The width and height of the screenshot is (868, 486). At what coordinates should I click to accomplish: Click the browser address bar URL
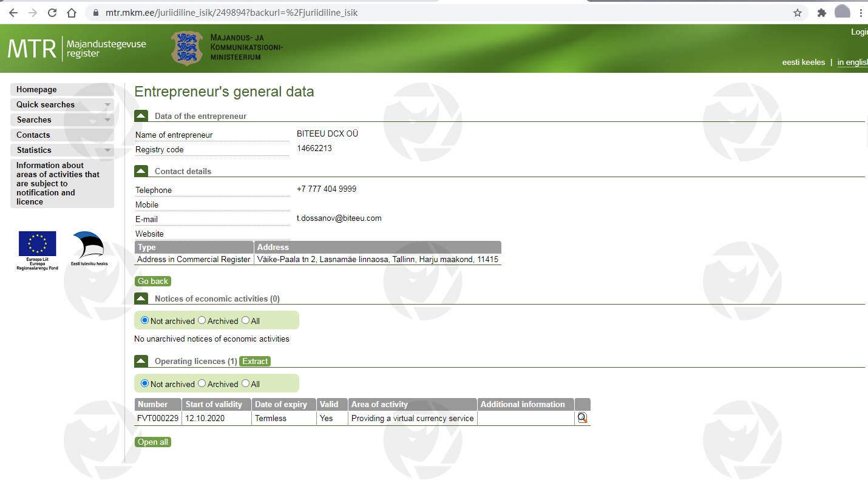pyautogui.click(x=231, y=13)
